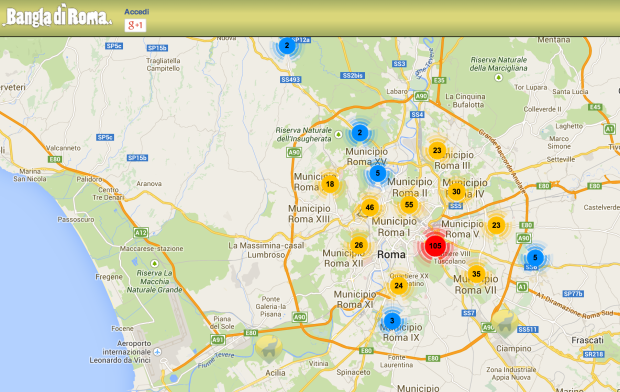Click the elephant marker near Acilia
This screenshot has height=392, width=620.
268,348
